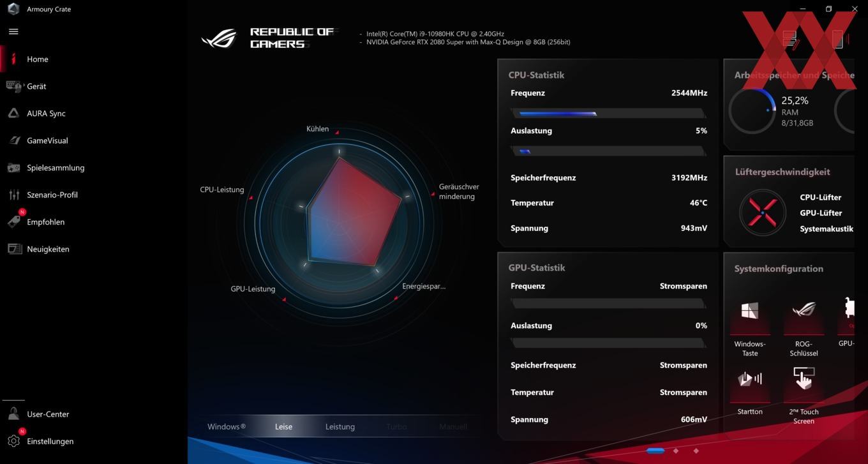Viewport: 868px width, 464px height.
Task: Click the Intel Core i9-10980HK CPU text
Action: pos(435,34)
